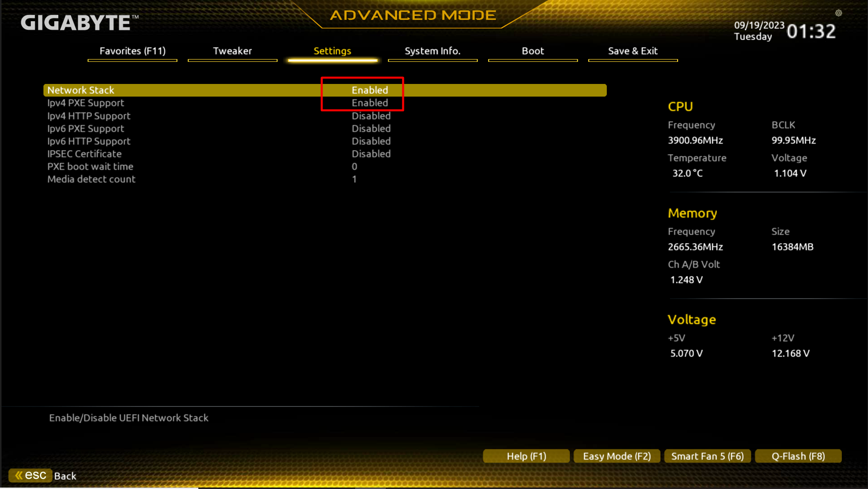Viewport: 868px width, 489px height.
Task: Open IPSEC Certificate options
Action: point(371,154)
